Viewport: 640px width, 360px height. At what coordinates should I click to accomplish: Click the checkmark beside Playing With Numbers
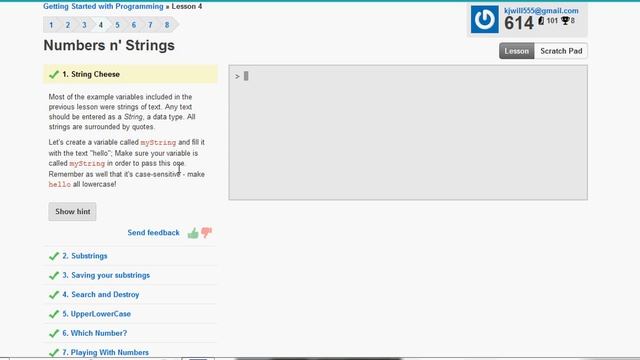54,352
